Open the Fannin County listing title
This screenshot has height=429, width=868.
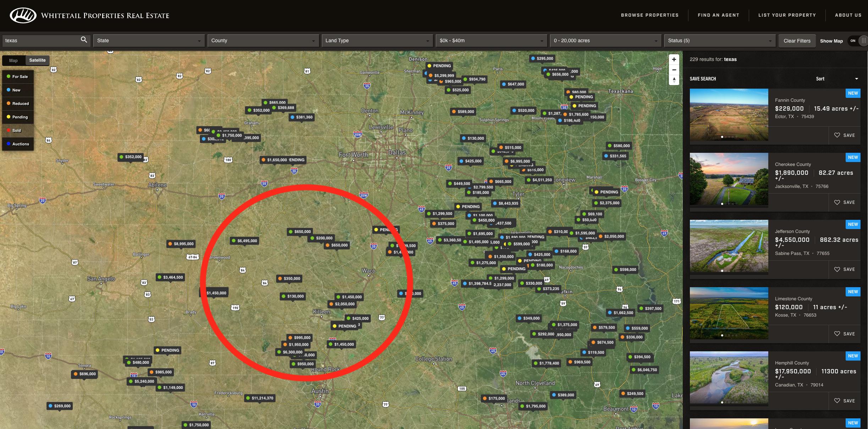(790, 100)
